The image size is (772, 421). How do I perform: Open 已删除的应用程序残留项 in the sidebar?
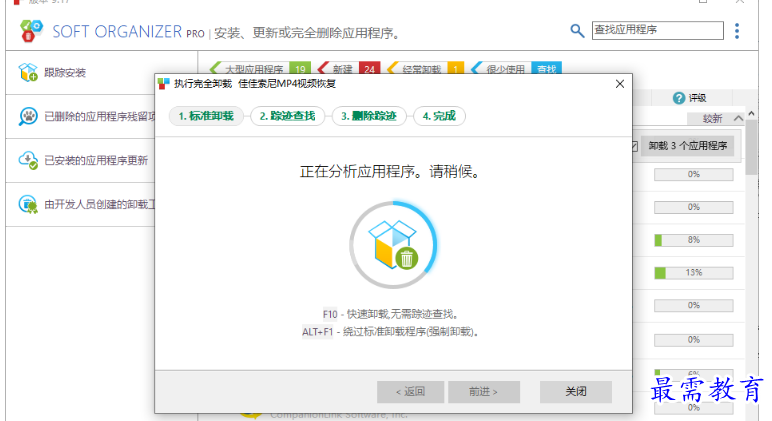pyautogui.click(x=80, y=117)
